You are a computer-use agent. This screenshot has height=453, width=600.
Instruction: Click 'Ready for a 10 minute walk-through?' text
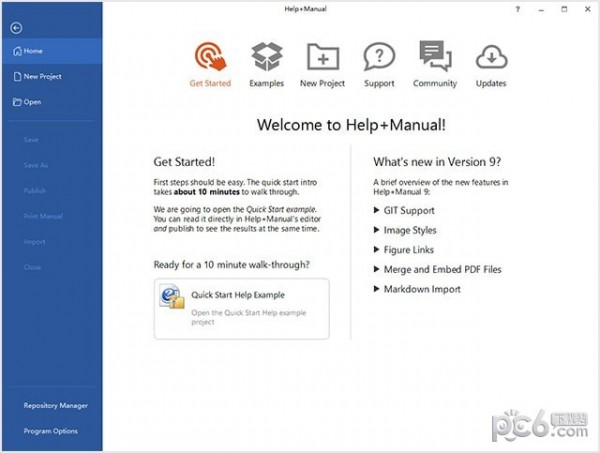pos(232,265)
